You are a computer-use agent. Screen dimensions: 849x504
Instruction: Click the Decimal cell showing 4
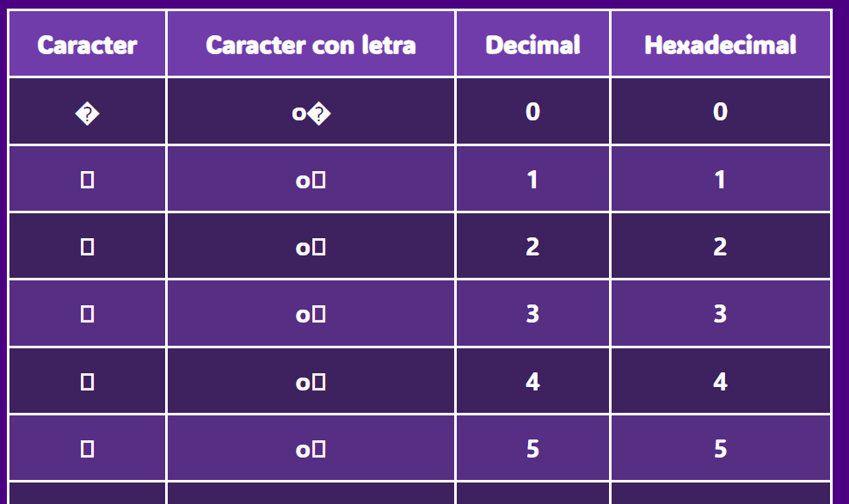[532, 381]
